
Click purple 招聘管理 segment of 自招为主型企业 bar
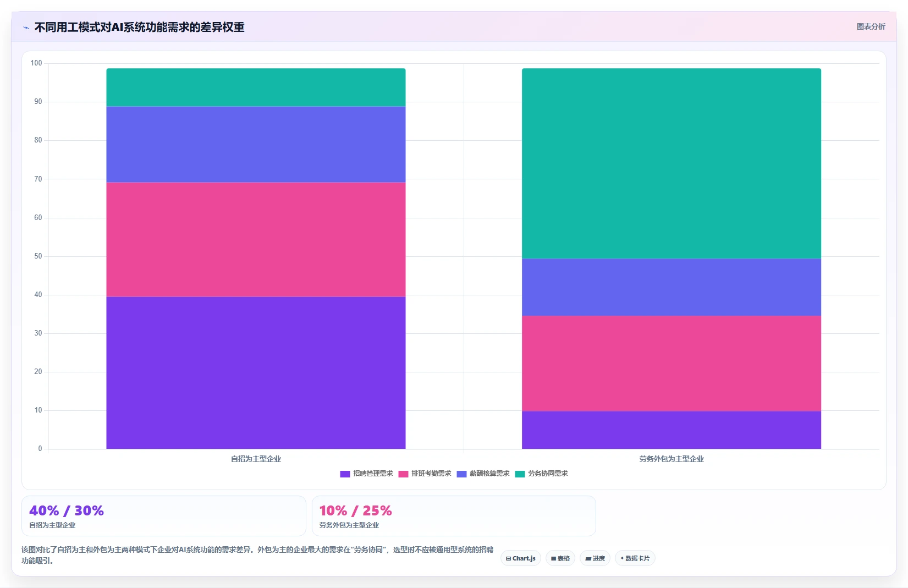click(x=256, y=373)
